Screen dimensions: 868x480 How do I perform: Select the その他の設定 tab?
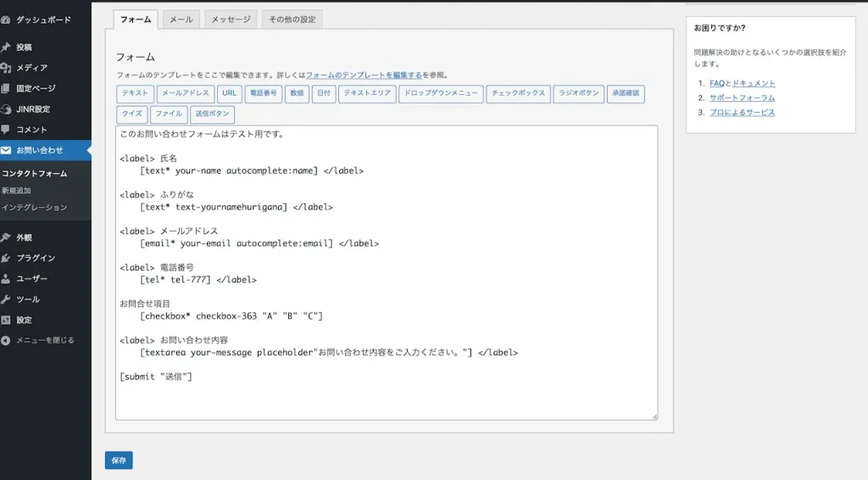[x=292, y=20]
